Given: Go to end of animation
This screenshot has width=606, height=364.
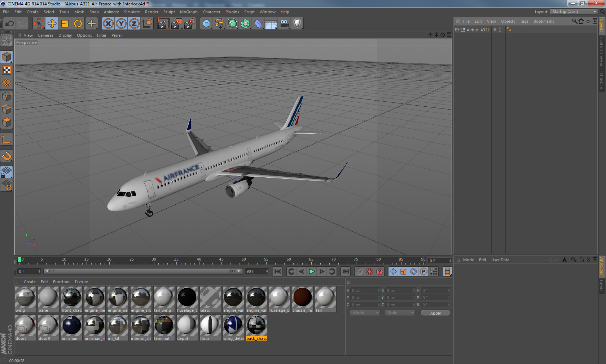Looking at the screenshot, I should click(x=346, y=271).
